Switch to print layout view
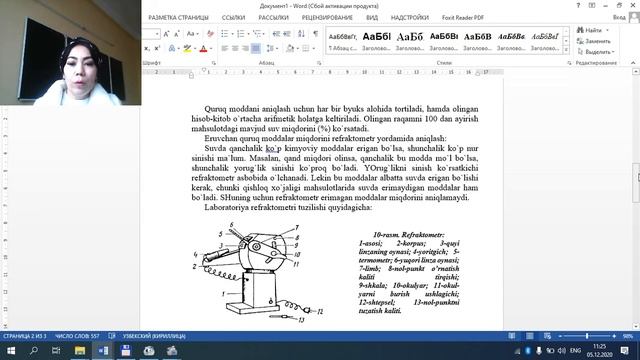 [x=529, y=336]
